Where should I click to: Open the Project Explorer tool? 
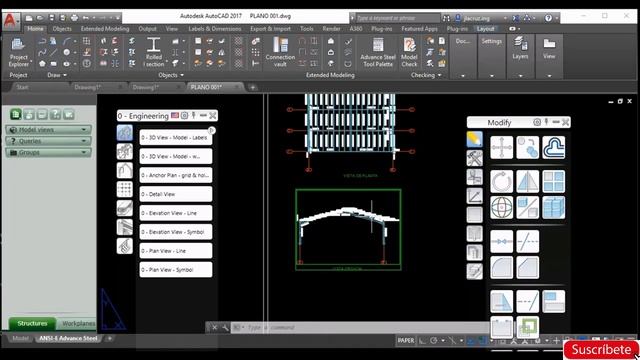18,52
